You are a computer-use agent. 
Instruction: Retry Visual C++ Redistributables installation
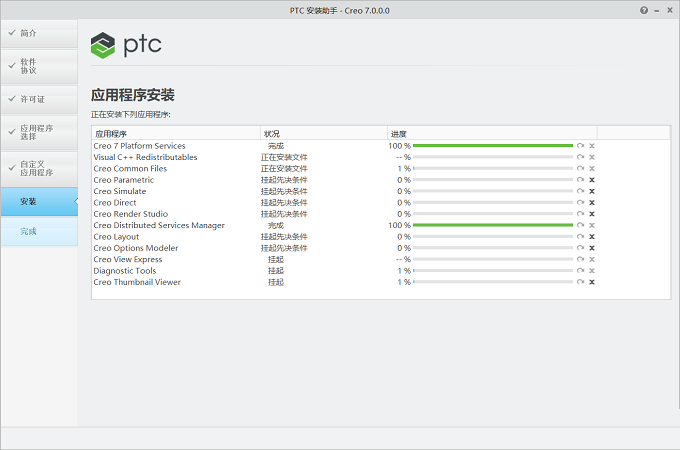(580, 157)
